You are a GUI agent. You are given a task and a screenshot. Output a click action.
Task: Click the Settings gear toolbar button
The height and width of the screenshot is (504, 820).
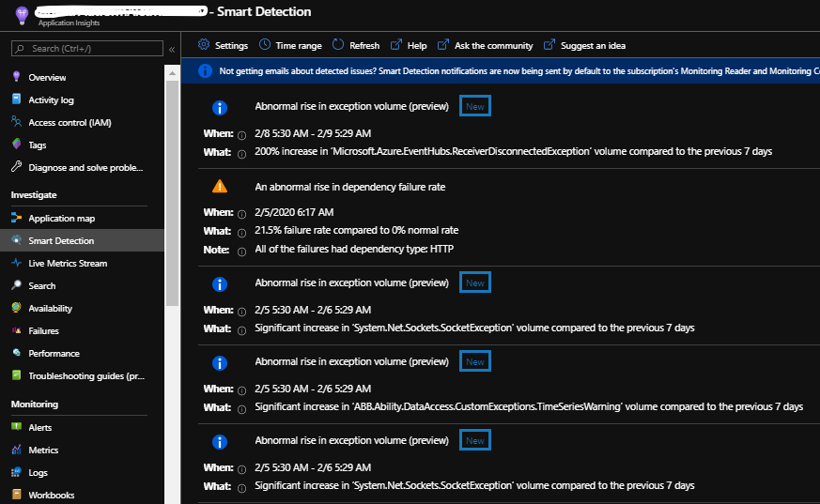[223, 45]
